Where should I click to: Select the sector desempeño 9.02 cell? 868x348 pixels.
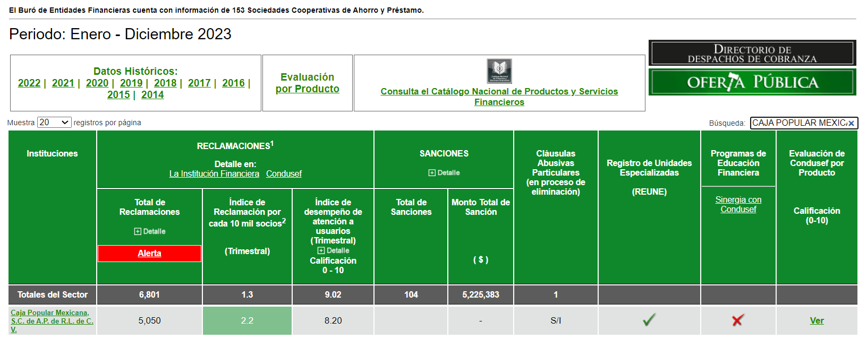pyautogui.click(x=333, y=295)
